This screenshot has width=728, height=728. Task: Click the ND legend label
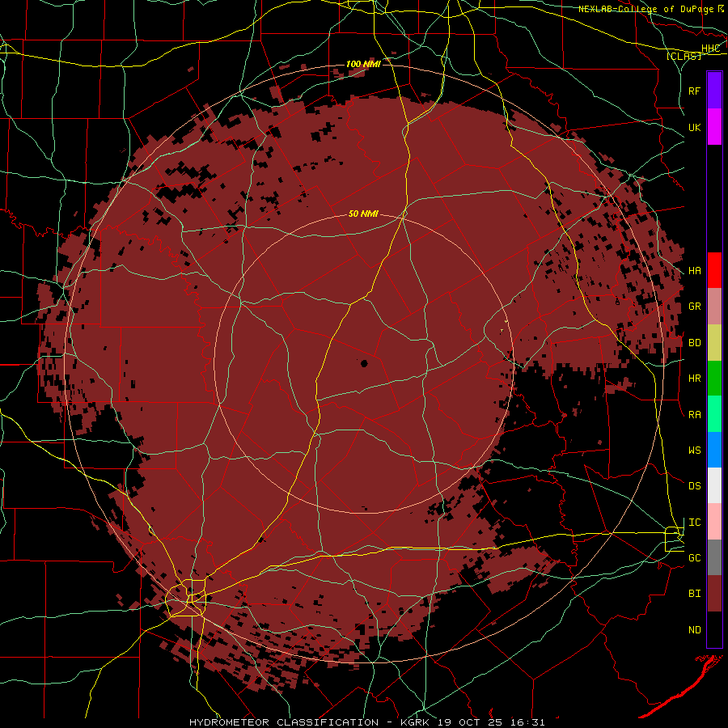click(x=695, y=629)
